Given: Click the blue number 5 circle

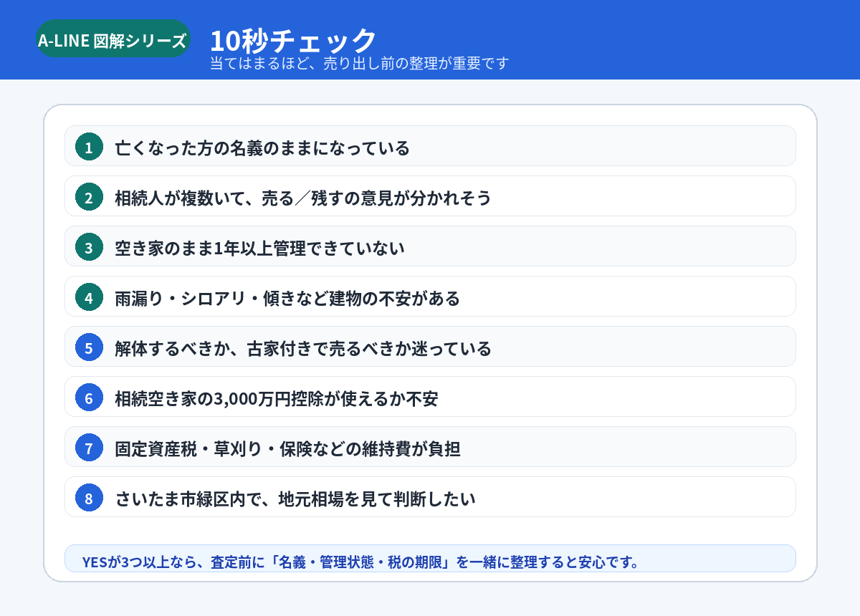Looking at the screenshot, I should point(89,347).
